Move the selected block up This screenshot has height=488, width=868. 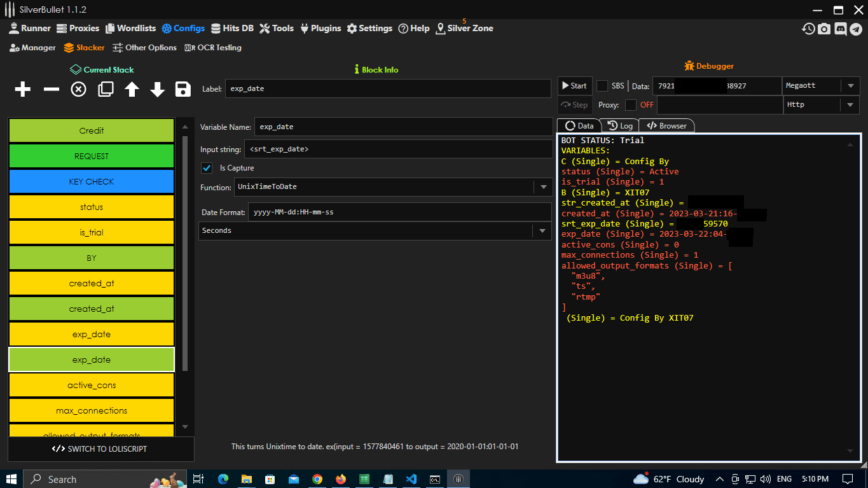tap(132, 89)
